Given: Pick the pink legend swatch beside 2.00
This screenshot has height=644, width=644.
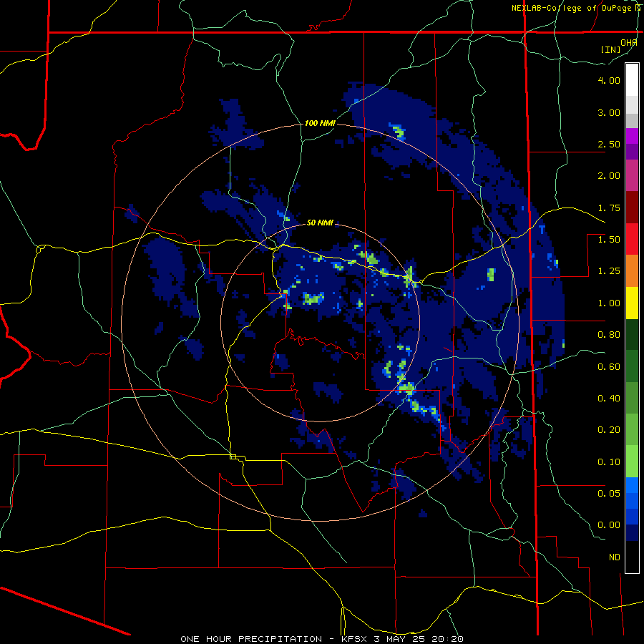Looking at the screenshot, I should pyautogui.click(x=632, y=176).
